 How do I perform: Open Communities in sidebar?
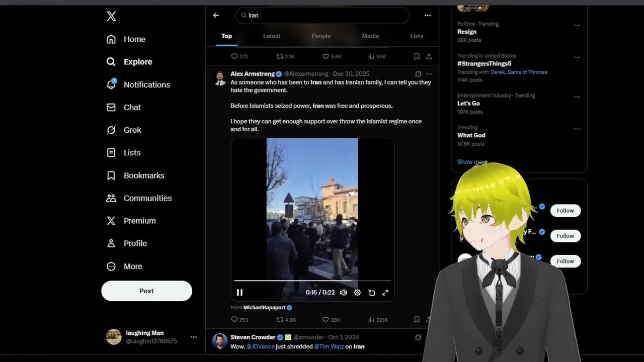139,198
